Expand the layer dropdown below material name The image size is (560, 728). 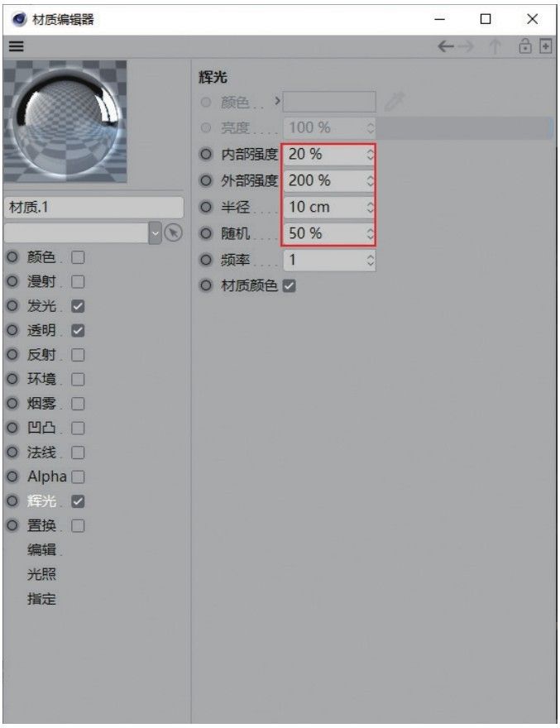tap(155, 233)
